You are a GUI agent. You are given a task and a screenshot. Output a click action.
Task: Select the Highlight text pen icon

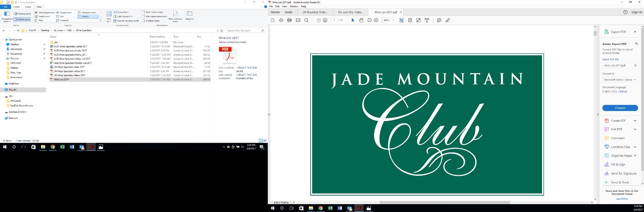click(448, 20)
